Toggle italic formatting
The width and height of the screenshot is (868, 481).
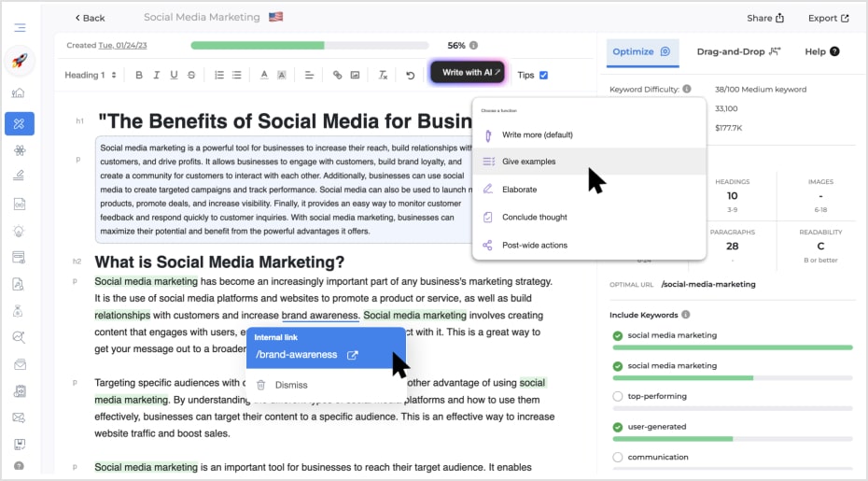157,75
